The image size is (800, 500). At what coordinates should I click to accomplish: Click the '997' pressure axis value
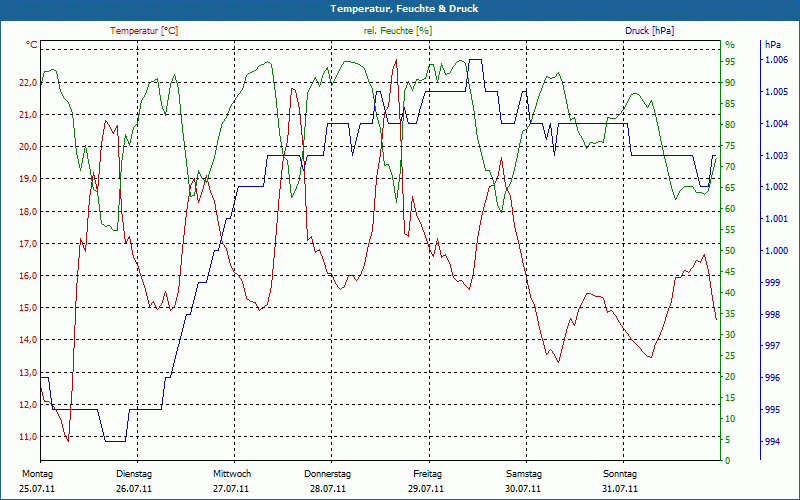(773, 346)
